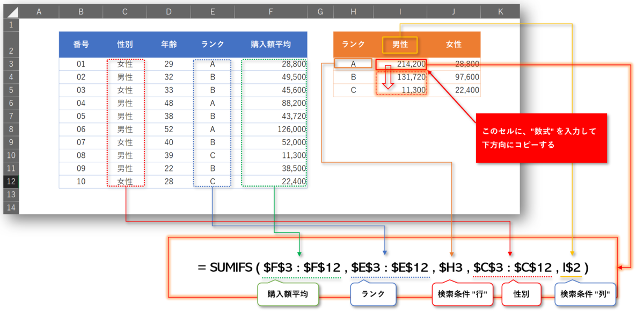This screenshot has height=317, width=644.
Task: Select column B header
Action: point(80,11)
